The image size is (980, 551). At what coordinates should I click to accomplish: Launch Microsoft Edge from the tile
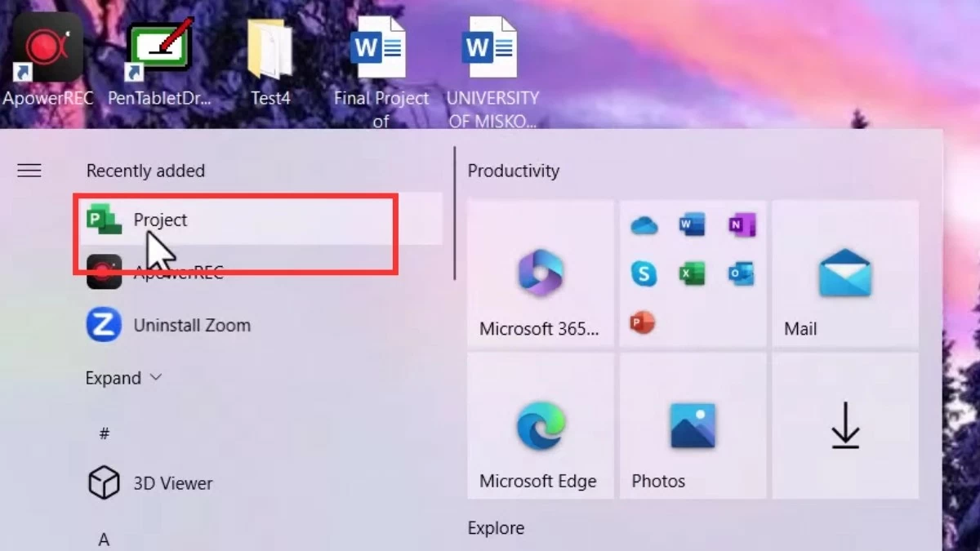pyautogui.click(x=539, y=426)
